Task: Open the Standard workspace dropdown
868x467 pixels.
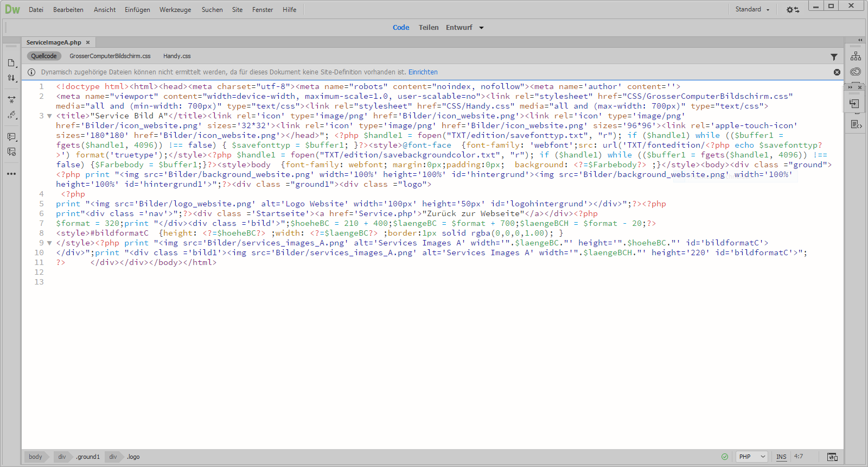Action: click(752, 9)
